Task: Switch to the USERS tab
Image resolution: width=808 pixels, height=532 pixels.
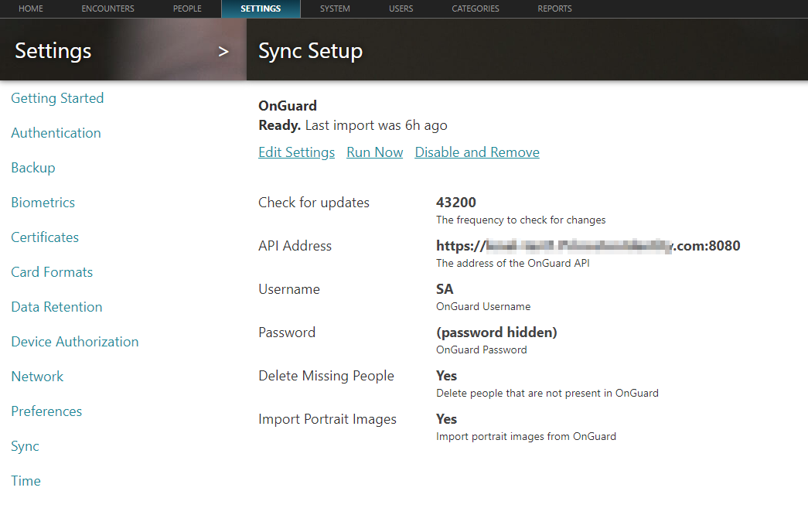Action: click(x=401, y=9)
